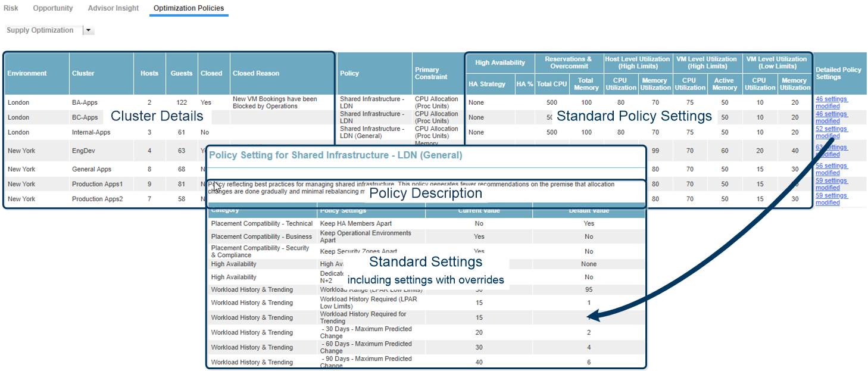Click the Policy Setting for Shared Infrastructure title
This screenshot has height=371, width=868.
(335, 155)
